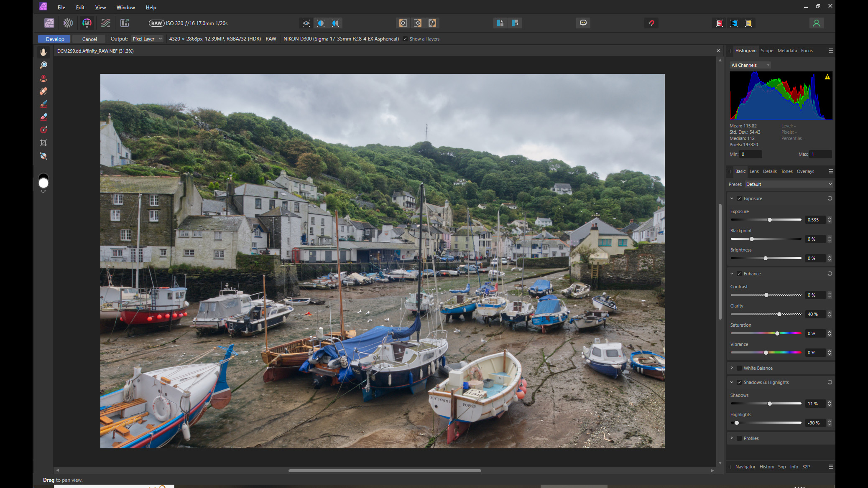Viewport: 868px width, 488px height.
Task: Enable the White Balance checkbox
Action: (739, 368)
